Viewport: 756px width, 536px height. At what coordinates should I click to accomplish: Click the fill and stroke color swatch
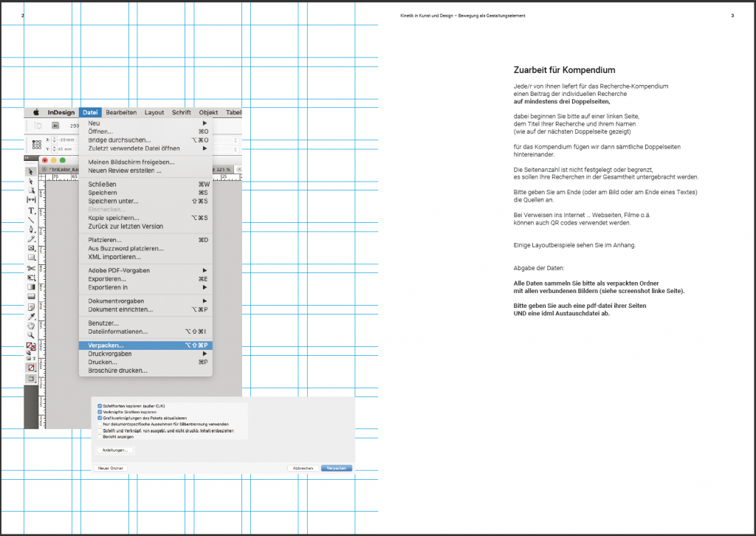click(x=31, y=346)
